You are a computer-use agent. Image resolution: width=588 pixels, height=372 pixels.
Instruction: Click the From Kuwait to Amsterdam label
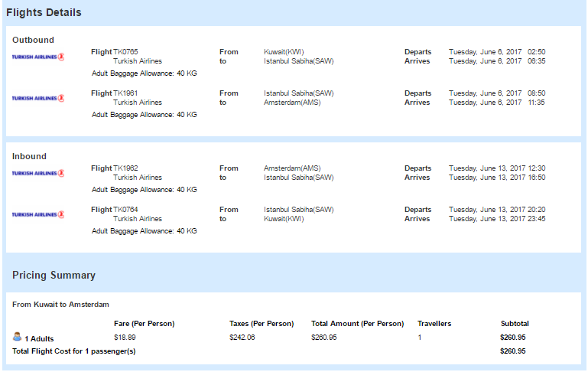(60, 305)
